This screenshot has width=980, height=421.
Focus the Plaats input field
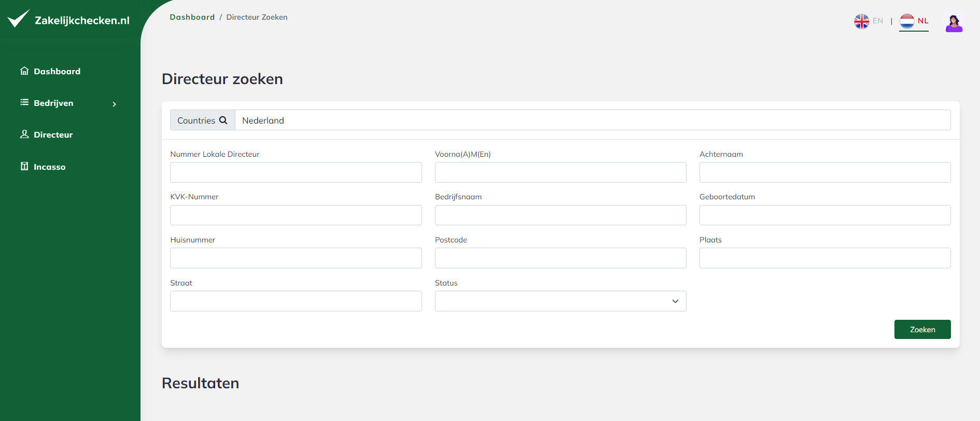[x=825, y=258]
